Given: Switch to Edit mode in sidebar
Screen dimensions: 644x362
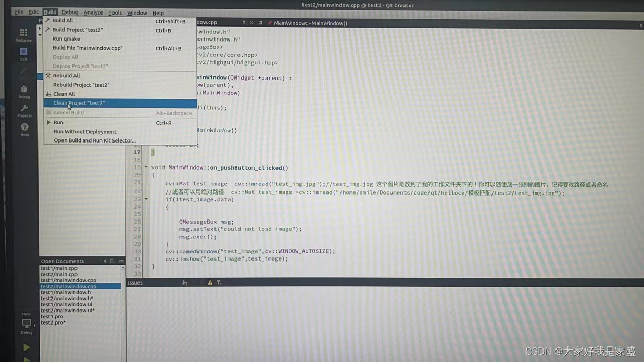Looking at the screenshot, I should tap(23, 54).
